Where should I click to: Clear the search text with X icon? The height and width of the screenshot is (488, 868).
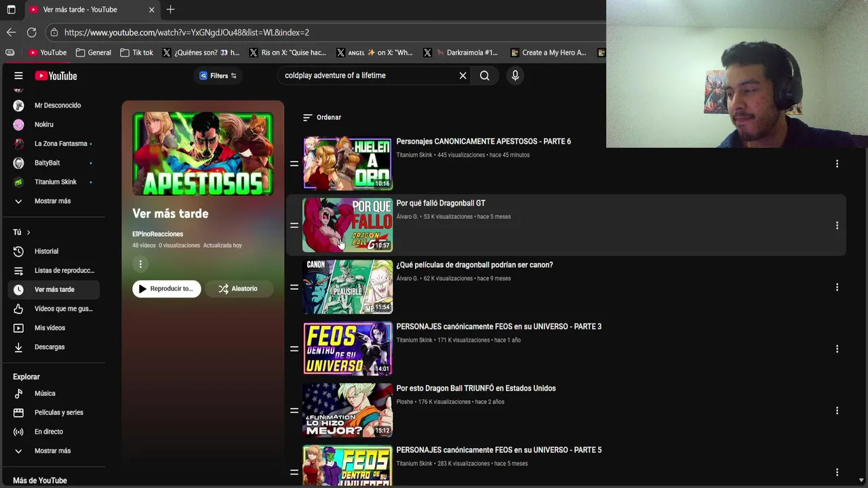pos(462,76)
